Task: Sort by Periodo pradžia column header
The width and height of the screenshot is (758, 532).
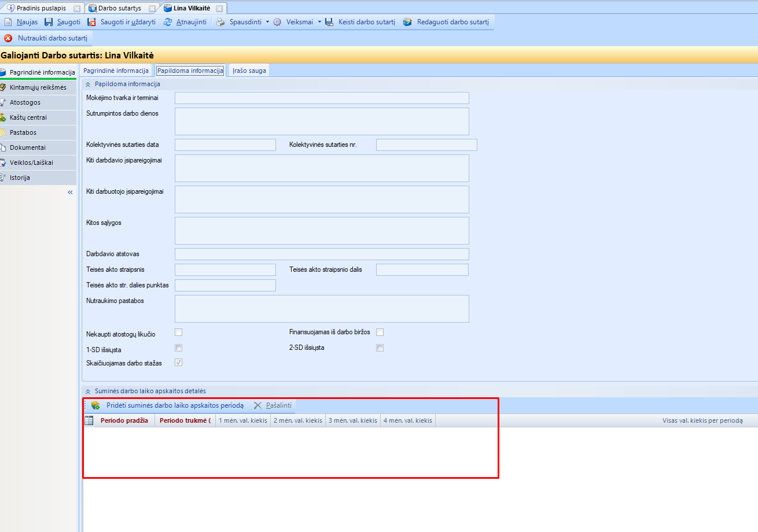Action: coord(124,420)
